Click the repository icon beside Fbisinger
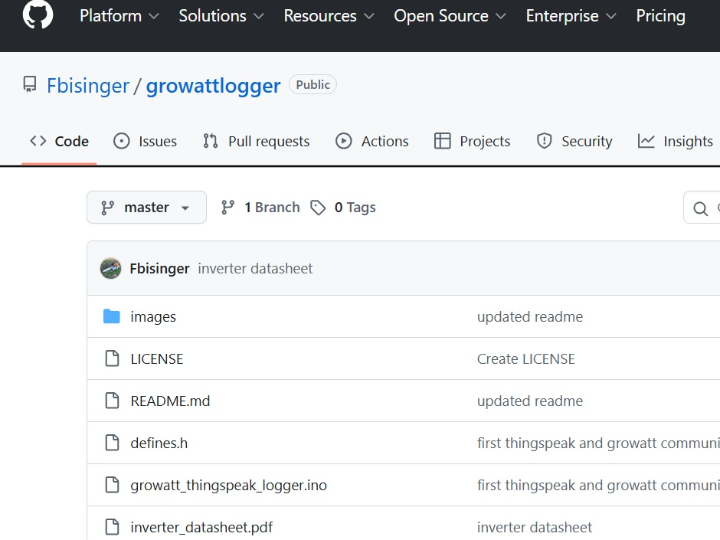This screenshot has height=540, width=720. (x=30, y=85)
